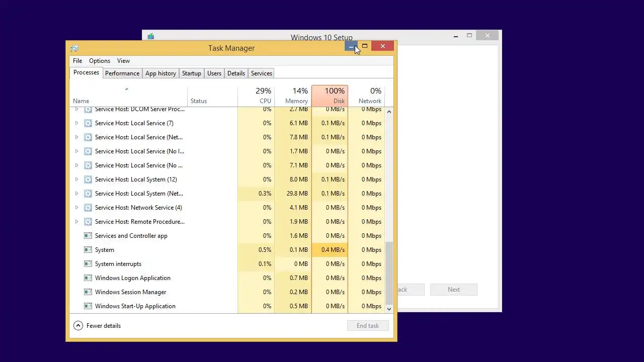Click the System process icon
The width and height of the screenshot is (644, 362).
88,250
